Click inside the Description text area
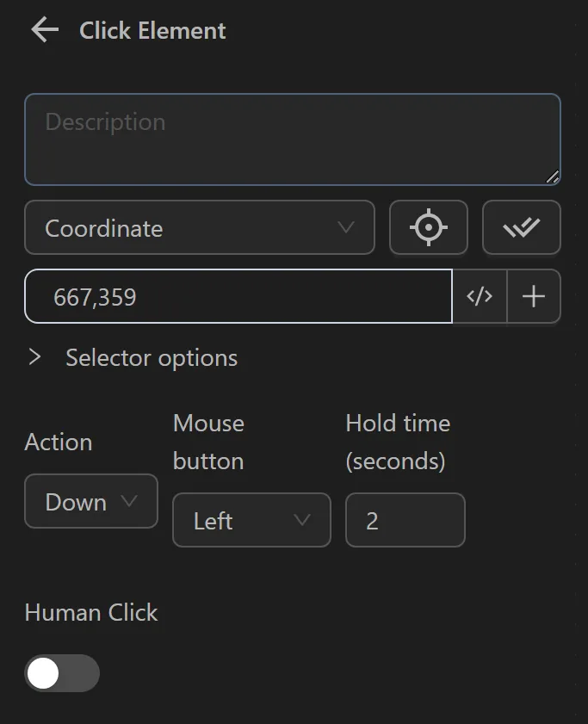 tap(292, 138)
